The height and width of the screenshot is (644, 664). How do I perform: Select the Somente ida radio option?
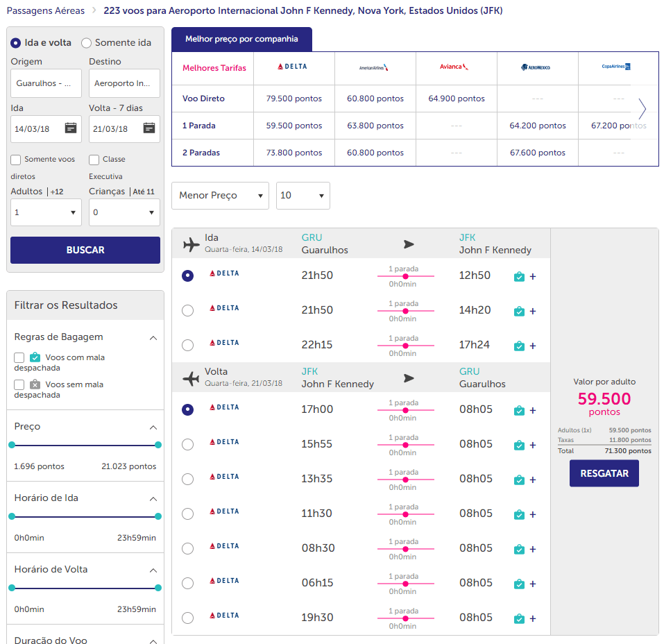(x=87, y=43)
